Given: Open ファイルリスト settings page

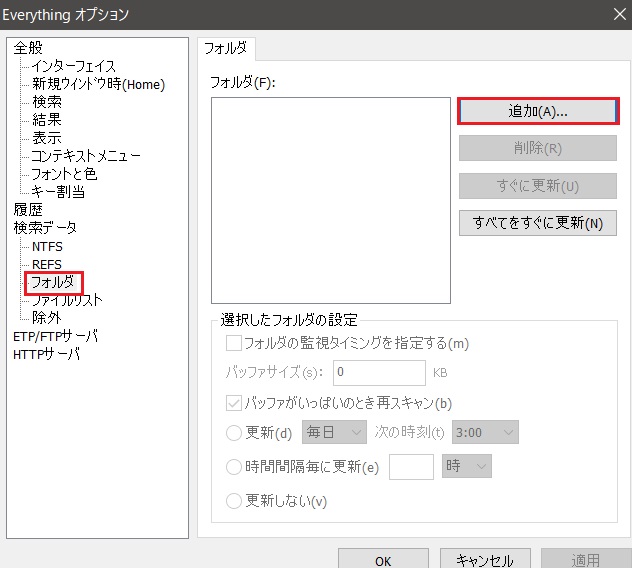Looking at the screenshot, I should [x=67, y=300].
